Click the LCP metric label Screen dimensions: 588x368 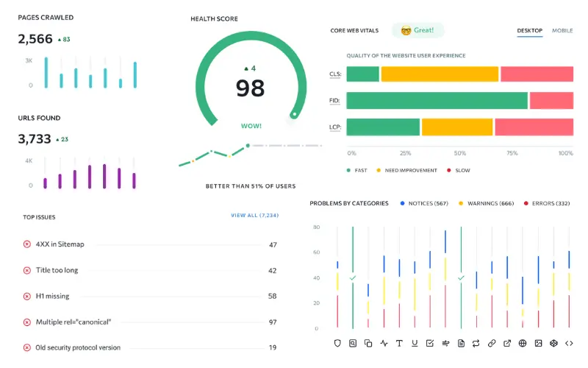pos(335,127)
